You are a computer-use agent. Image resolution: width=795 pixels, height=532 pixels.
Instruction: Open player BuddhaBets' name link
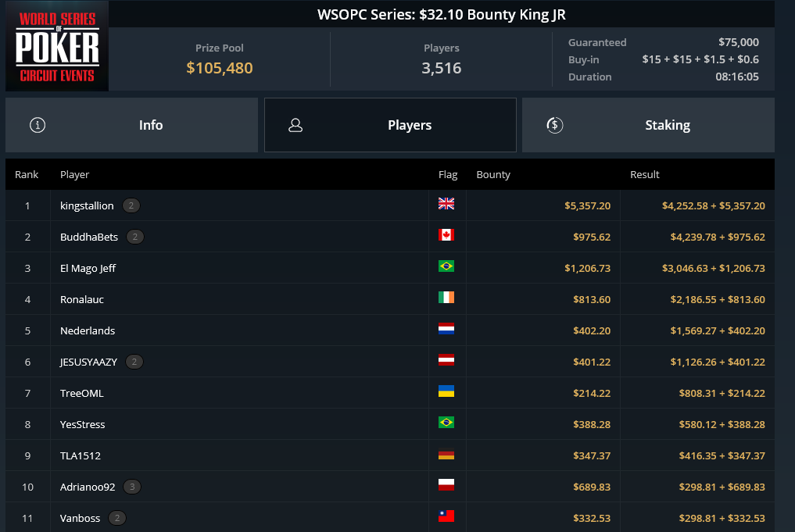point(89,237)
